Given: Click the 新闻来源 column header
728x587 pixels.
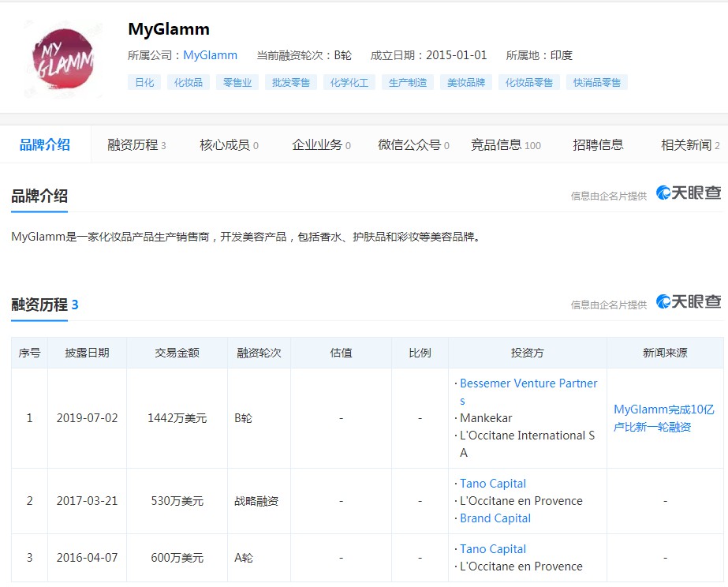Looking at the screenshot, I should [666, 353].
